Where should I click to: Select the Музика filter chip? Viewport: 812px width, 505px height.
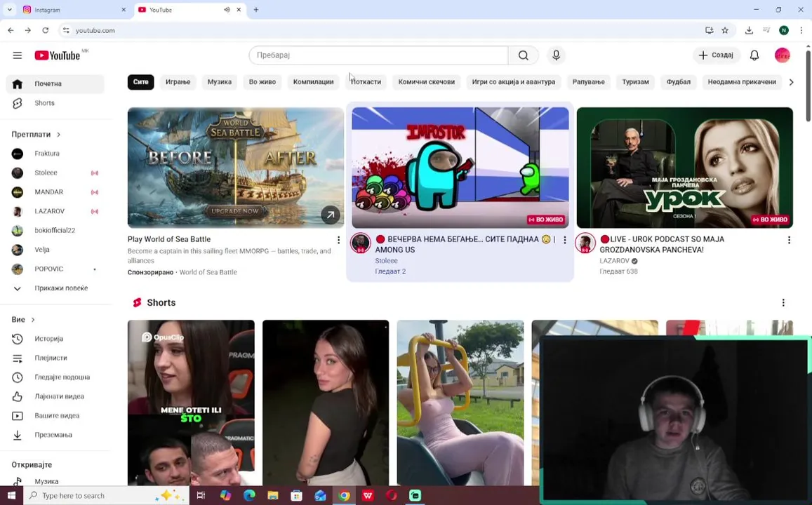point(220,82)
